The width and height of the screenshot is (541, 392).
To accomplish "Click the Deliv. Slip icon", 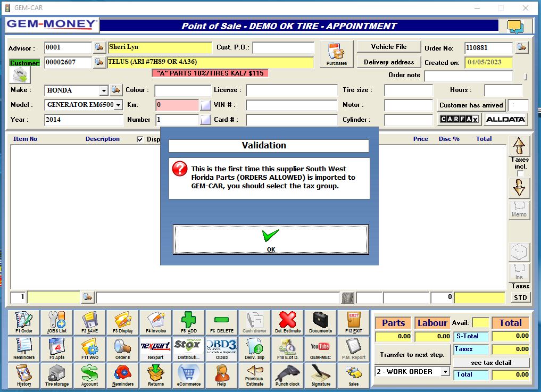I will tap(255, 349).
